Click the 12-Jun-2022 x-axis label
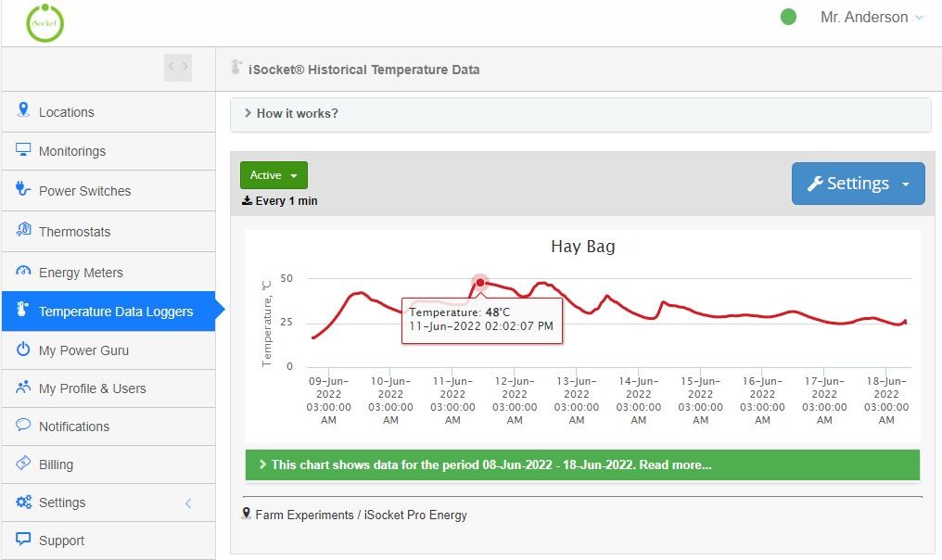Viewport: 942px width, 560px height. pos(515,401)
